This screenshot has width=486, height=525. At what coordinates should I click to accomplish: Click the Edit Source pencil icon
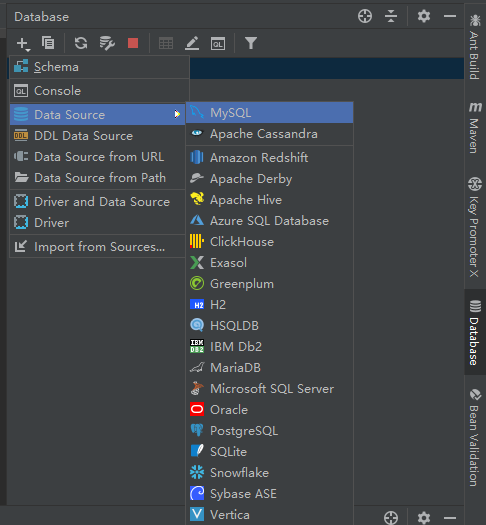192,43
